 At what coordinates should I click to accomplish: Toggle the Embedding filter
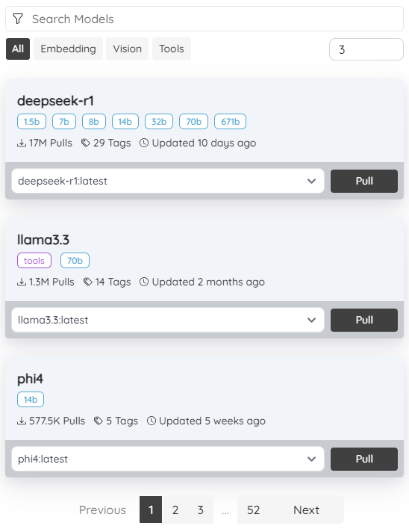[68, 49]
